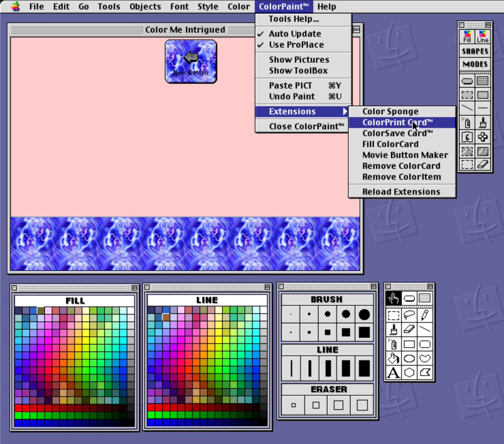Select the browse hand tool
The width and height of the screenshot is (504, 444).
coord(394,299)
